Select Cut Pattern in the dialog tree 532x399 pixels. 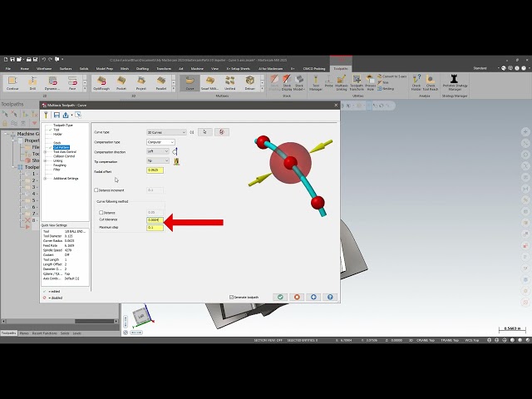[62, 148]
